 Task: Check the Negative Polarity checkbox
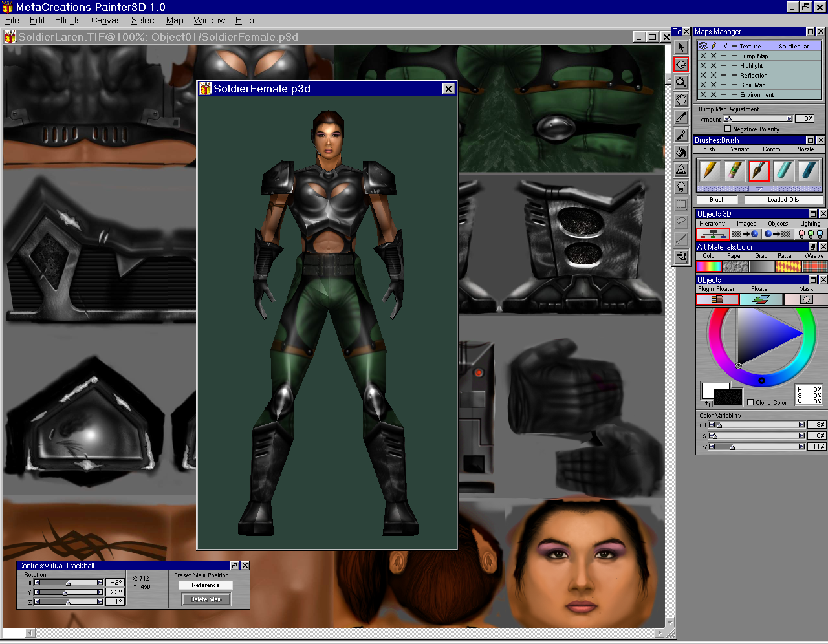point(728,129)
